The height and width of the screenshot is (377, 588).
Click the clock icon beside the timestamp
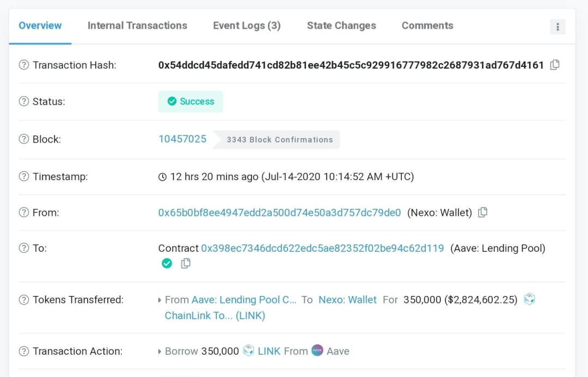(162, 176)
